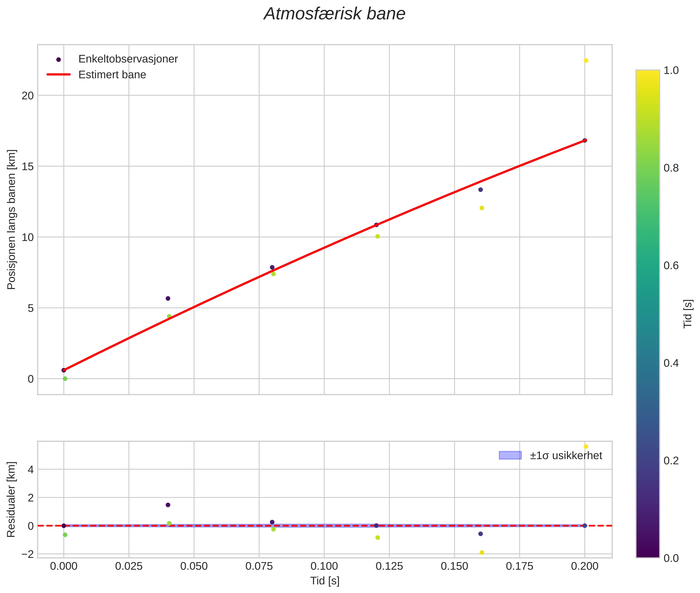Click the colorbar tick label '0.6'
The image size is (700, 593).
(x=671, y=266)
